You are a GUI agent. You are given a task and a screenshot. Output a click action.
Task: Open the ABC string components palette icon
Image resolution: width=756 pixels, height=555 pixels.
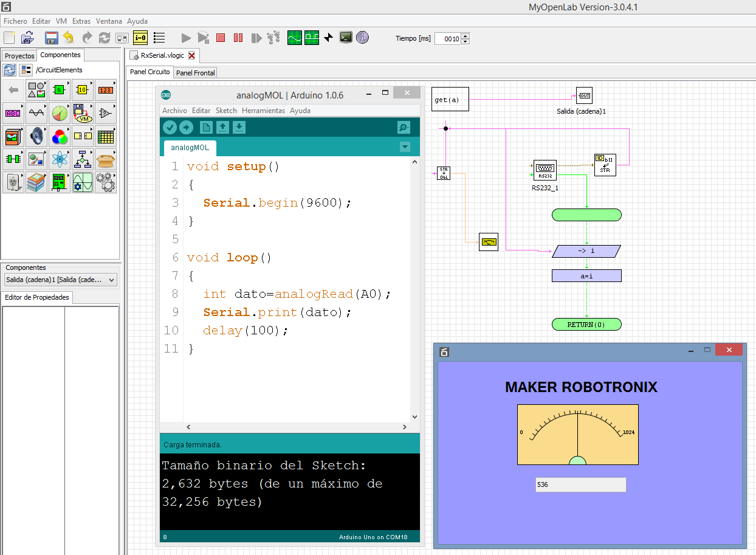tap(13, 112)
